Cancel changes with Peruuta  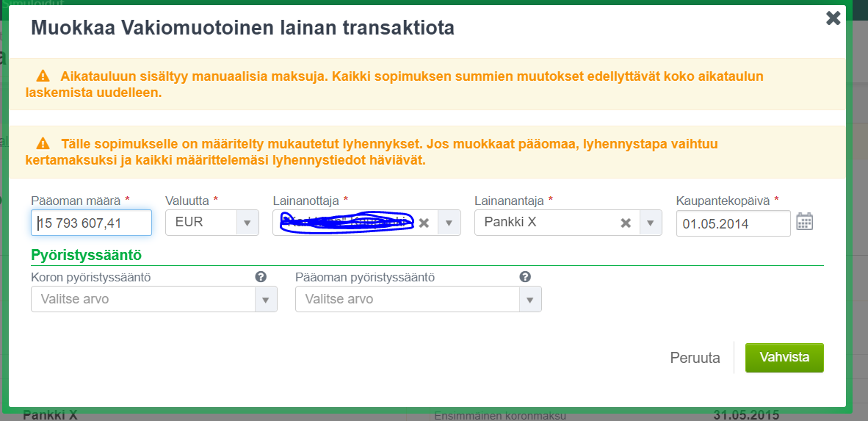[695, 358]
